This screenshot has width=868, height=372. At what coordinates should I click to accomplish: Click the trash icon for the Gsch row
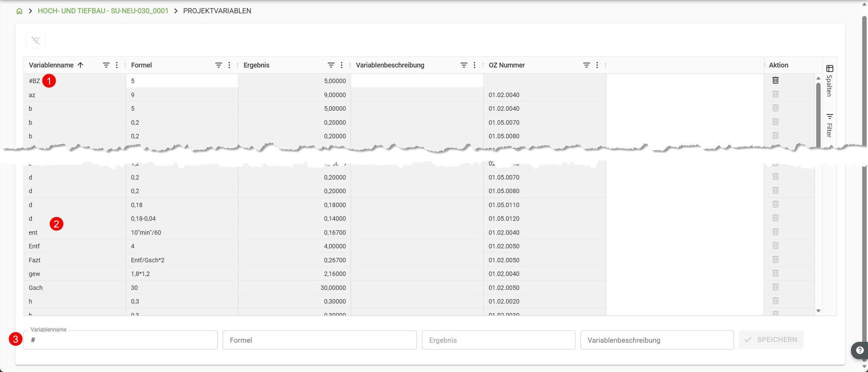tap(776, 287)
